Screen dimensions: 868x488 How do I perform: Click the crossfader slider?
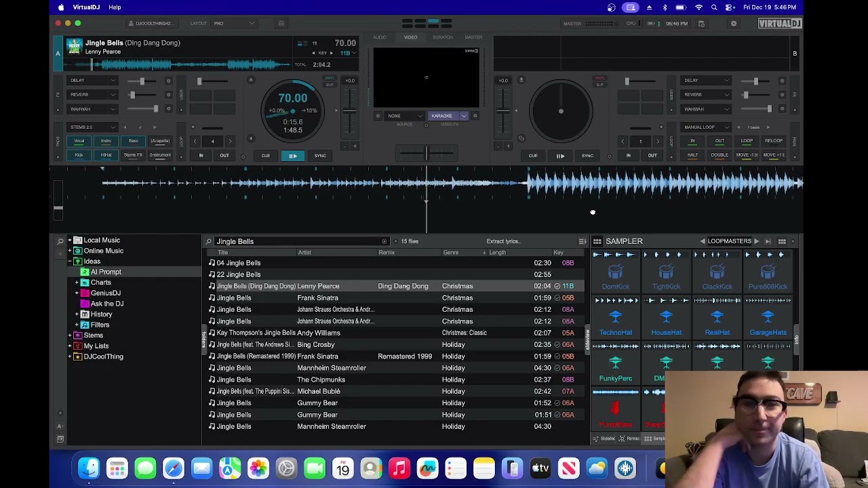(427, 152)
